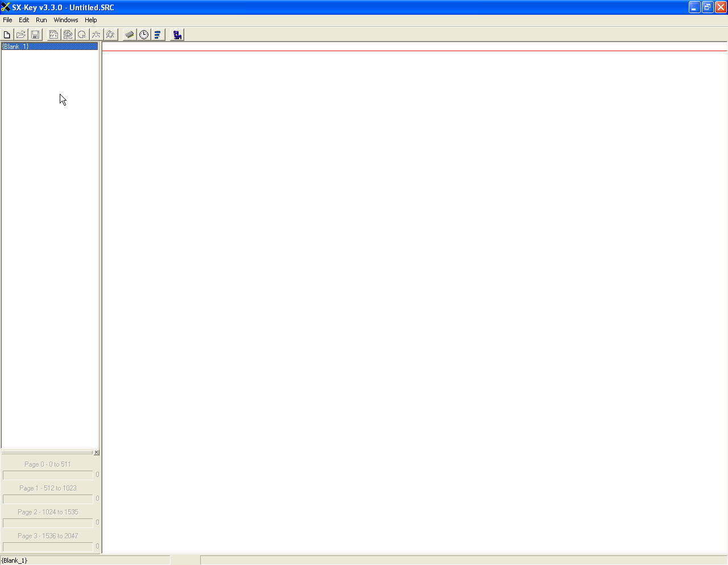This screenshot has height=565, width=728.
Task: Click the Assemble toolbar icon showing binary digits
Action: tap(53, 35)
